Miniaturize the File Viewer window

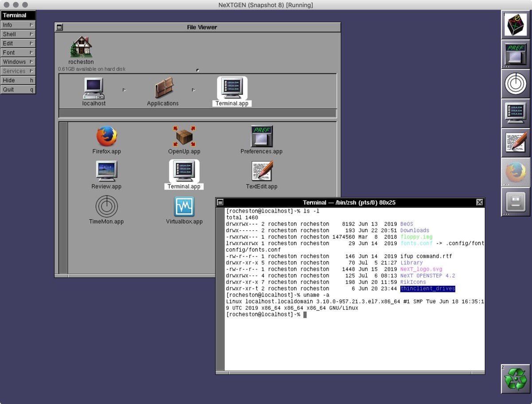pyautogui.click(x=59, y=27)
